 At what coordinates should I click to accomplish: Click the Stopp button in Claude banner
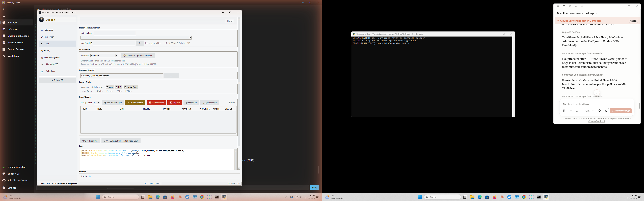coord(633,21)
